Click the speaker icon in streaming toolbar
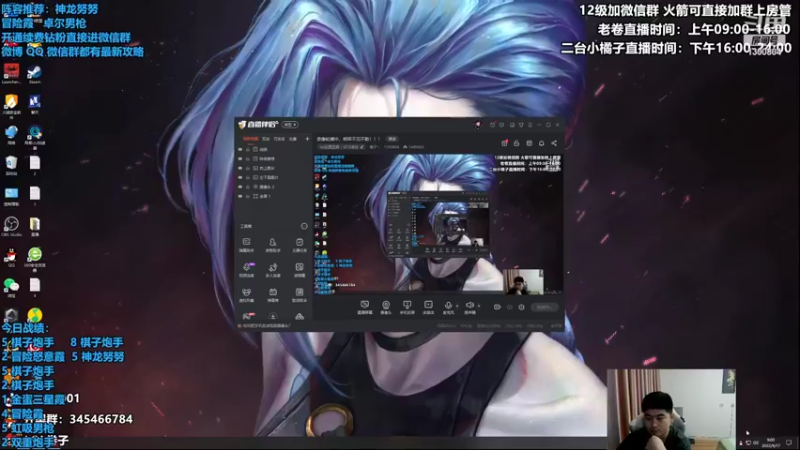 coord(470,307)
